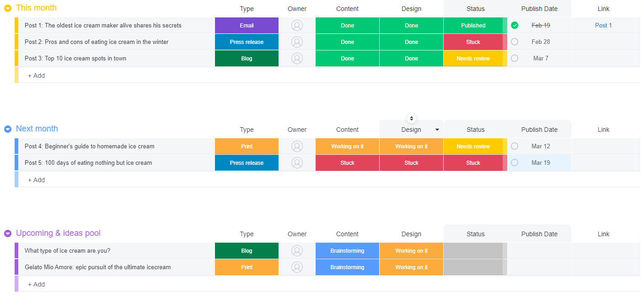Click the Status column header in This month
644x304 pixels.
pos(475,9)
